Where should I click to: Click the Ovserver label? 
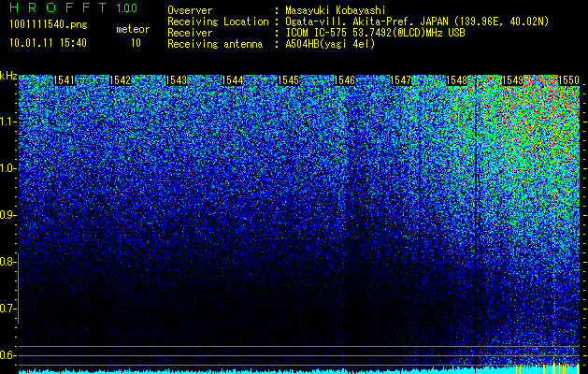(190, 10)
